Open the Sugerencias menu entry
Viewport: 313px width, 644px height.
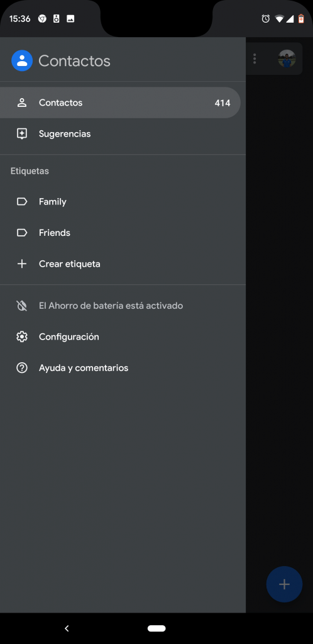point(123,134)
